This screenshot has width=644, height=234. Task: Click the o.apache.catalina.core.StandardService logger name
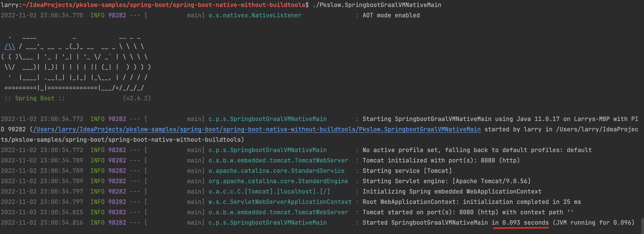coord(276,171)
